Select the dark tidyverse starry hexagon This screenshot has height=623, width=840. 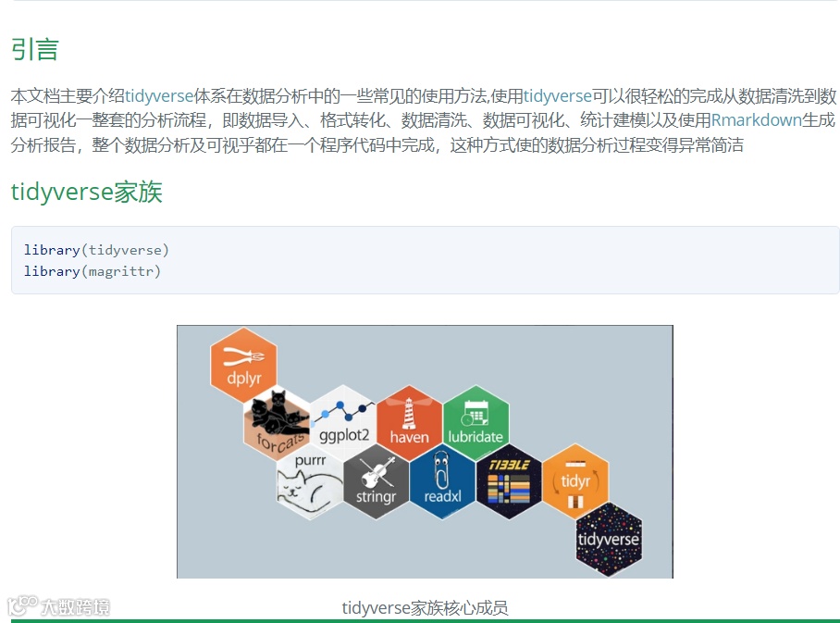pyautogui.click(x=609, y=540)
